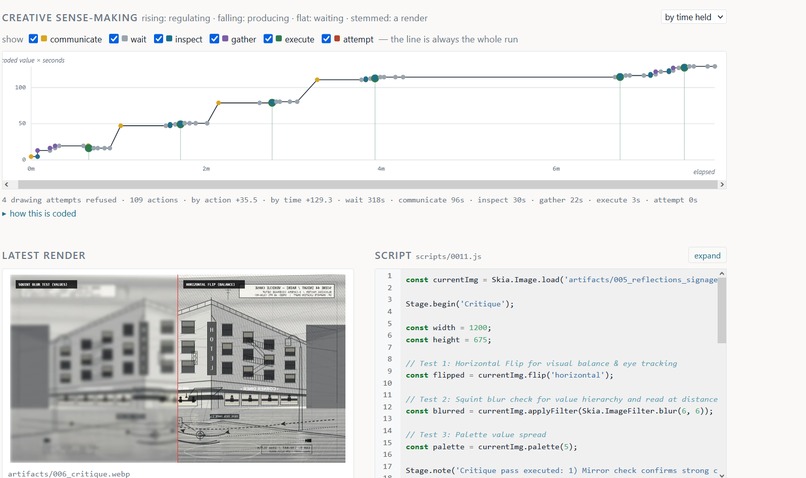This screenshot has width=806, height=478.
Task: Click script line 12 blur statement
Action: 559,411
